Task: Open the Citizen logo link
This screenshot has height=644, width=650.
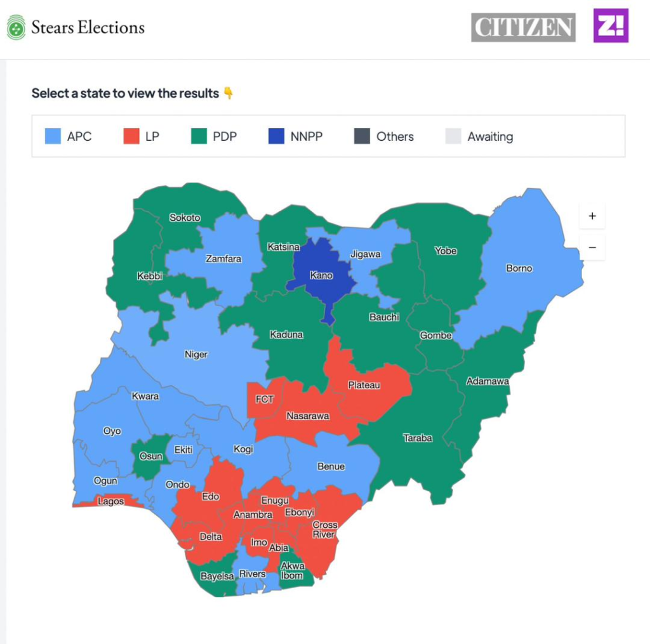Action: tap(523, 27)
